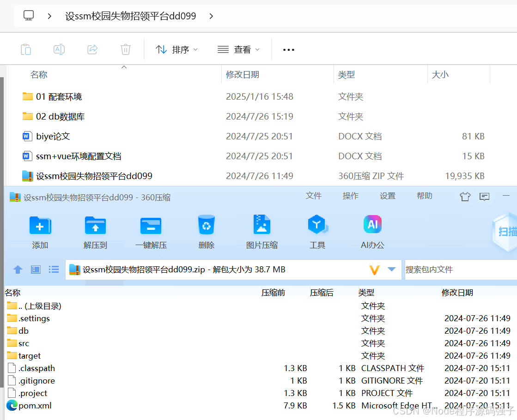
Task: Select the Word icon of biye论文
Action: click(27, 136)
